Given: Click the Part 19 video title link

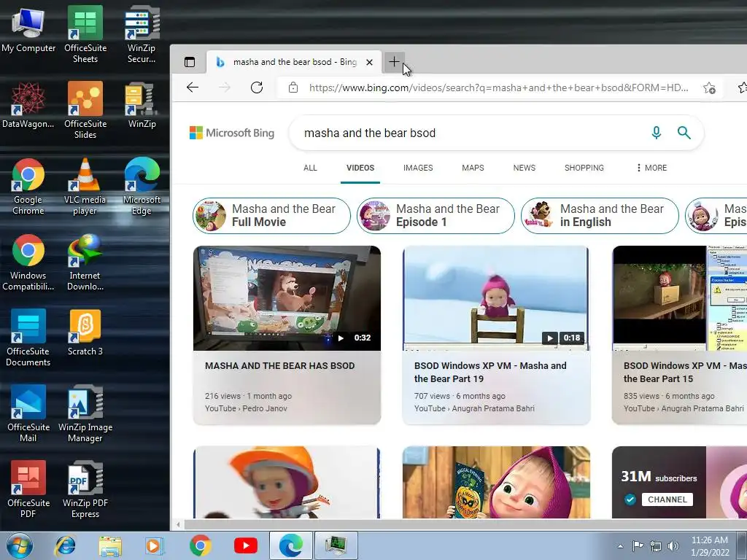Looking at the screenshot, I should point(490,372).
